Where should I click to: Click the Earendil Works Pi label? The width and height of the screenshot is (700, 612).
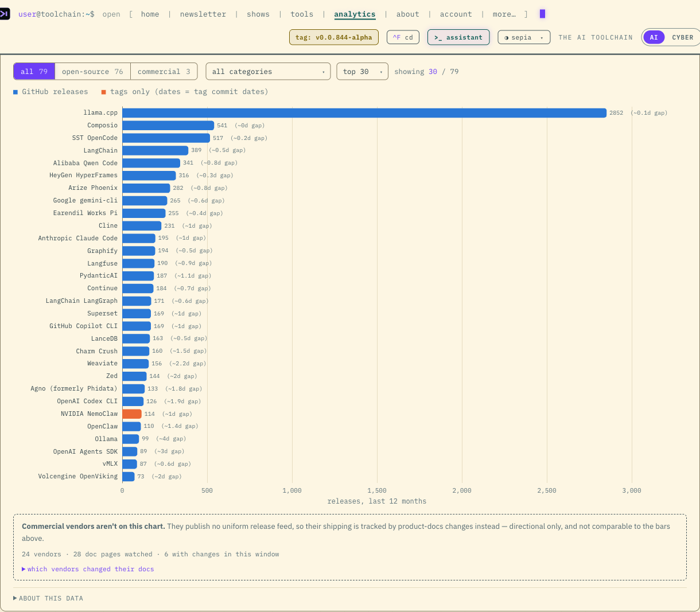click(x=85, y=213)
